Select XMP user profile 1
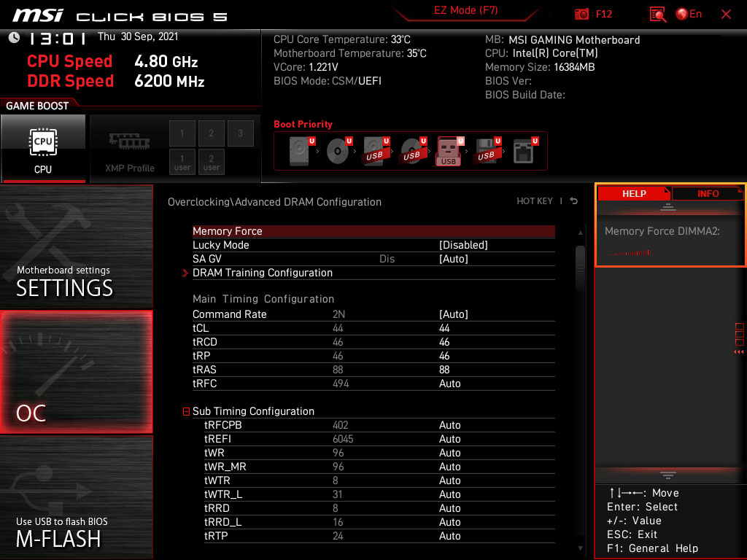This screenshot has height=560, width=747. 182,162
